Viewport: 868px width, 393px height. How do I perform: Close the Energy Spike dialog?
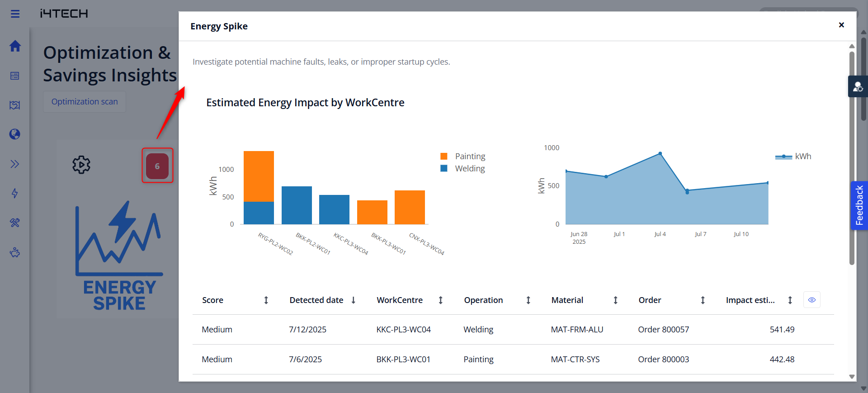pos(841,25)
